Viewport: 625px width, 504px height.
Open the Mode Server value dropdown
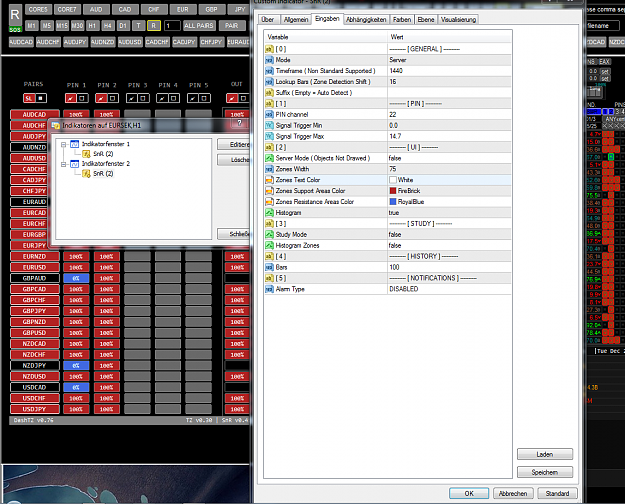pyautogui.click(x=449, y=60)
